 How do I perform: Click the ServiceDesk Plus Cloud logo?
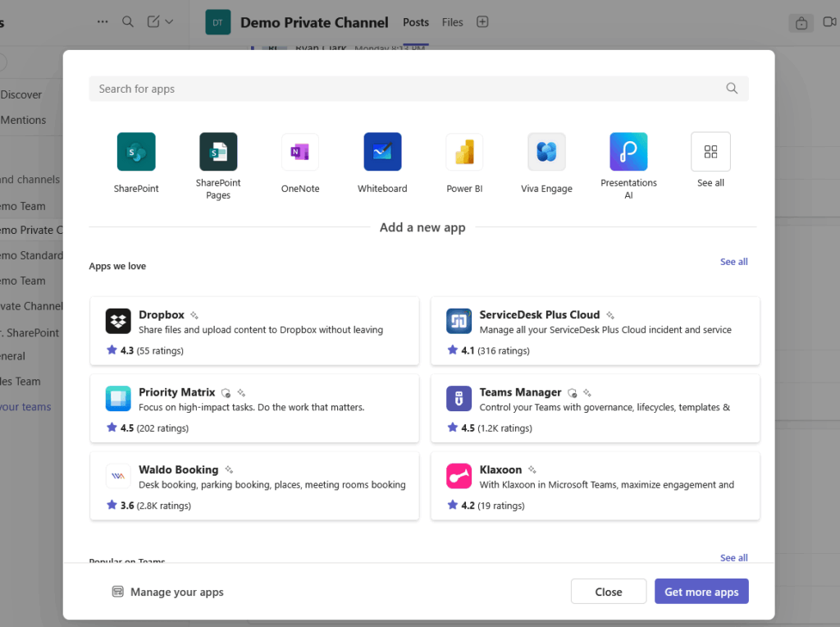pyautogui.click(x=459, y=321)
